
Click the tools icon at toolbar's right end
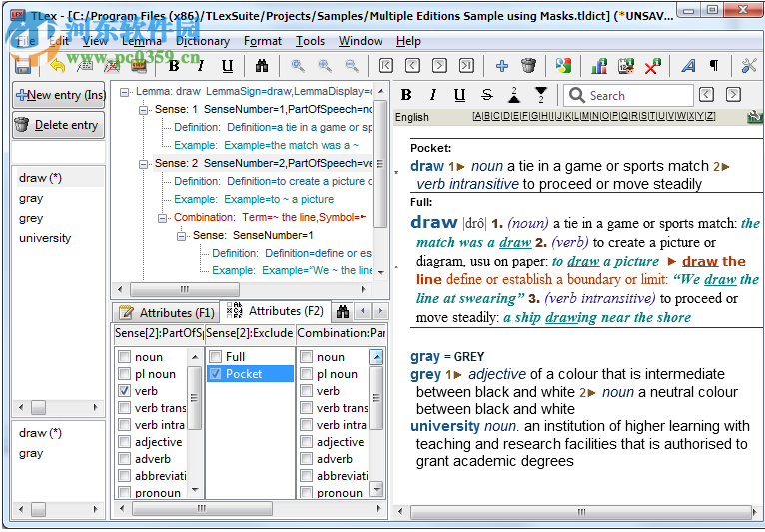click(x=749, y=66)
